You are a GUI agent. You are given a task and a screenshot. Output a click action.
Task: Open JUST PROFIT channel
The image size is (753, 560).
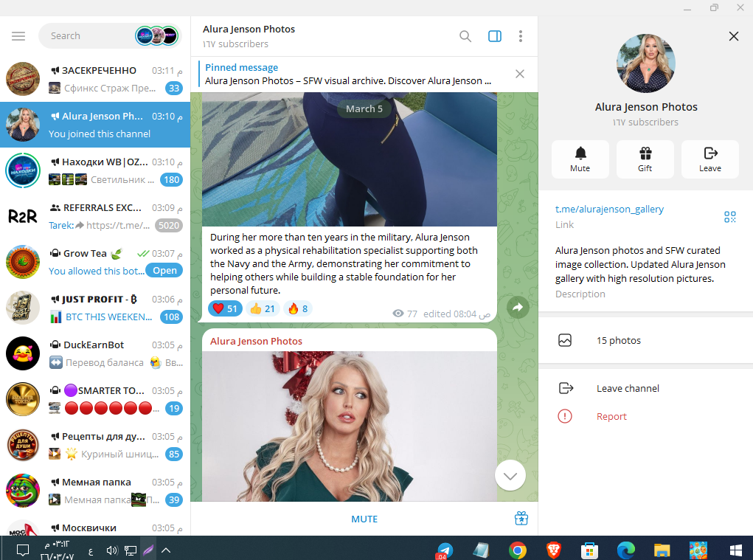coord(95,308)
